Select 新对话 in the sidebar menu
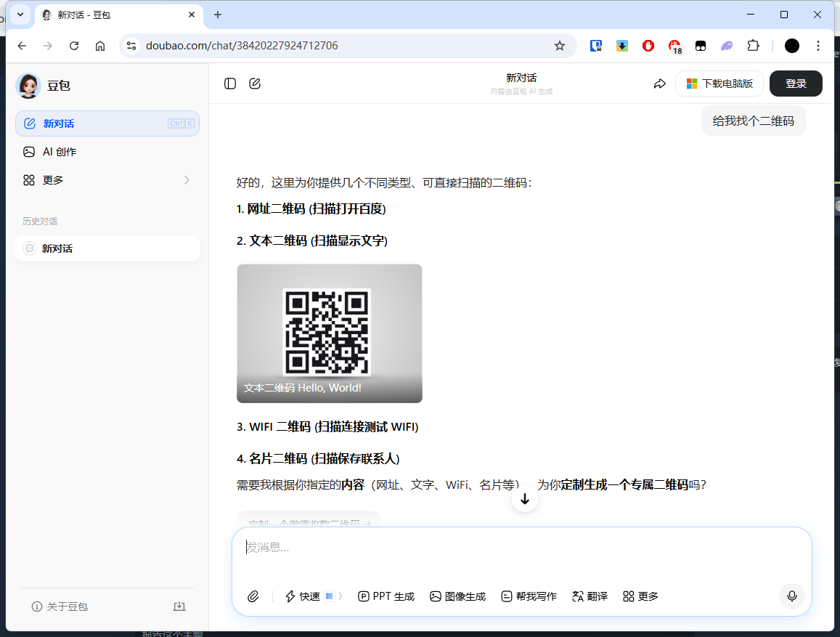The width and height of the screenshot is (840, 637). point(107,123)
